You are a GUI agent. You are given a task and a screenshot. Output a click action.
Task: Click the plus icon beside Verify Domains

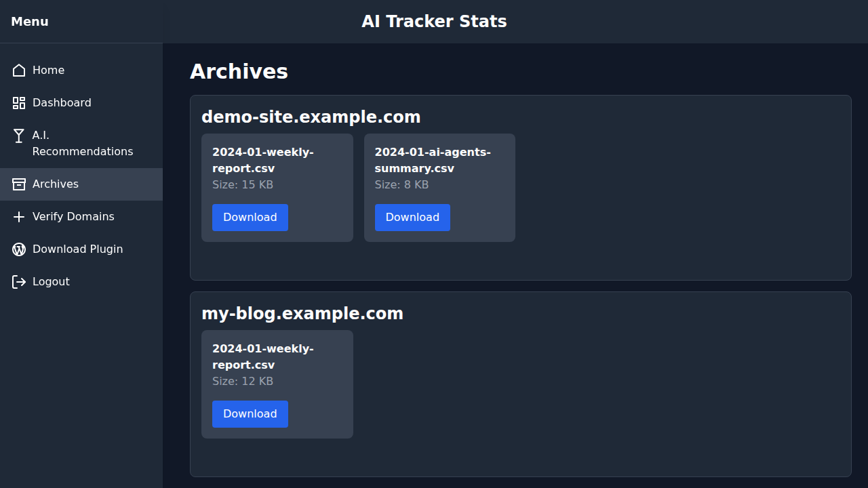[18, 216]
